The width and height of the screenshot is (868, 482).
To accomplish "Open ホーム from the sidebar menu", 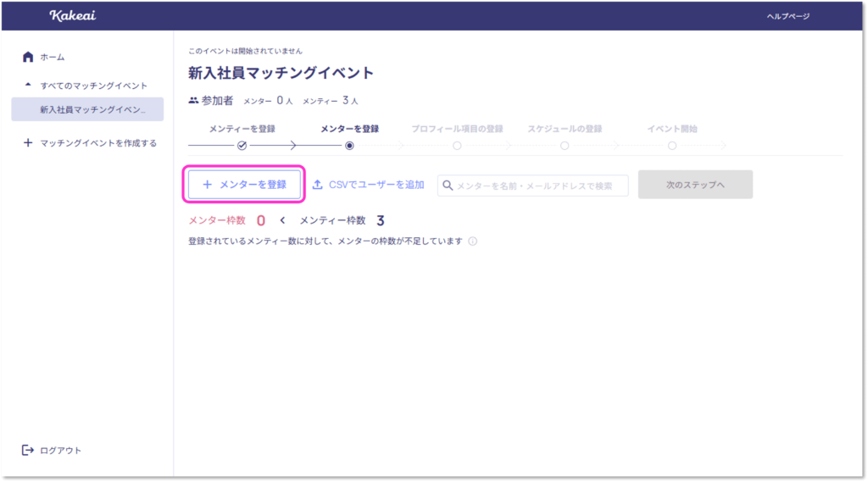I will (x=53, y=57).
